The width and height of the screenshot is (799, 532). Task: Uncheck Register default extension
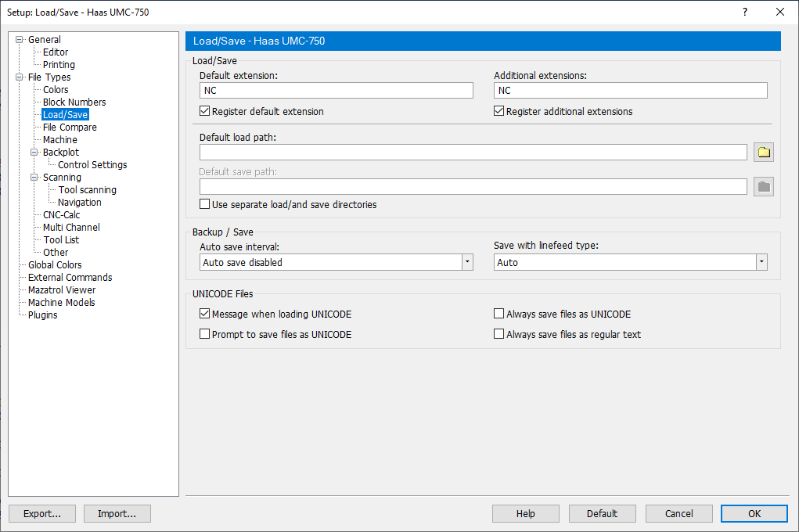pos(205,111)
